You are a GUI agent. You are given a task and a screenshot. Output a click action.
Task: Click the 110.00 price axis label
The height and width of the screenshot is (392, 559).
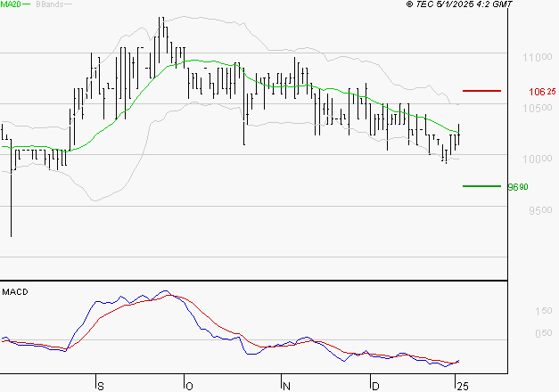(538, 57)
